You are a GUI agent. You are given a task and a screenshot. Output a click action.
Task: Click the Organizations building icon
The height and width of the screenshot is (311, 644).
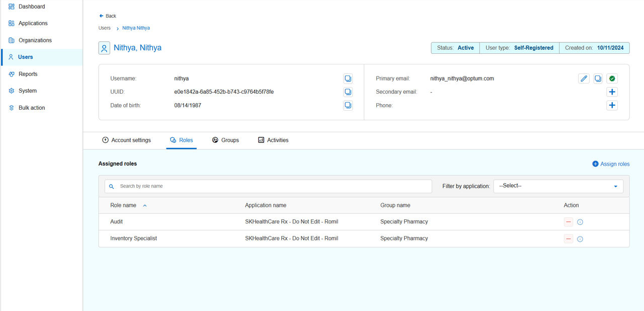tap(12, 40)
